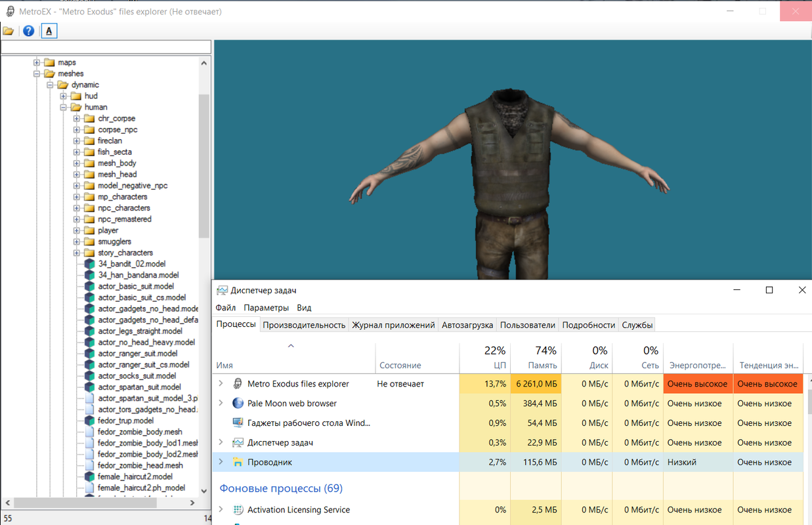The width and height of the screenshot is (812, 525).
Task: Click the actor_basic_suit_cs.model cube icon
Action: pyautogui.click(x=90, y=297)
